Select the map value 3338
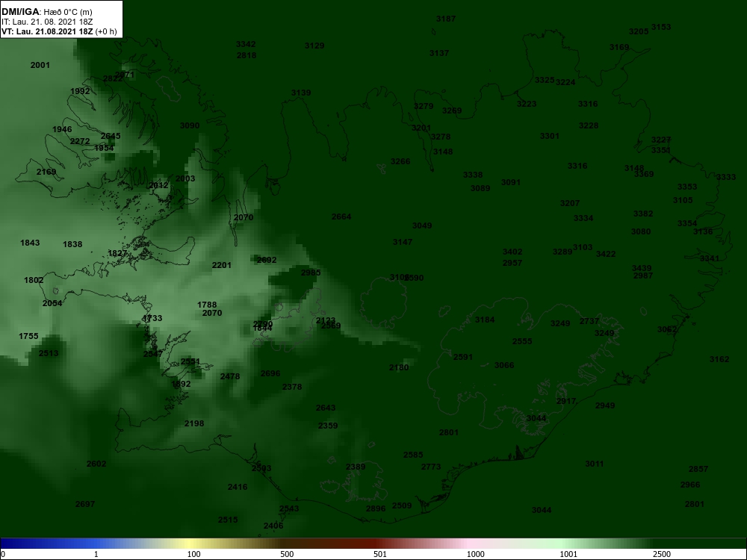 473,175
